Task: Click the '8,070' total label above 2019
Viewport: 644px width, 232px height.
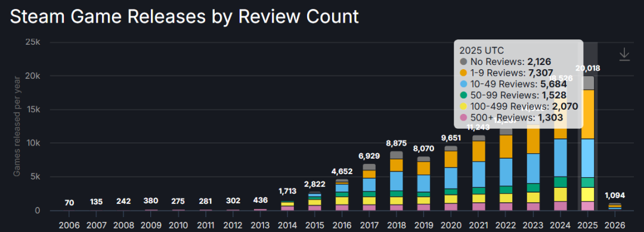Action: tap(424, 149)
